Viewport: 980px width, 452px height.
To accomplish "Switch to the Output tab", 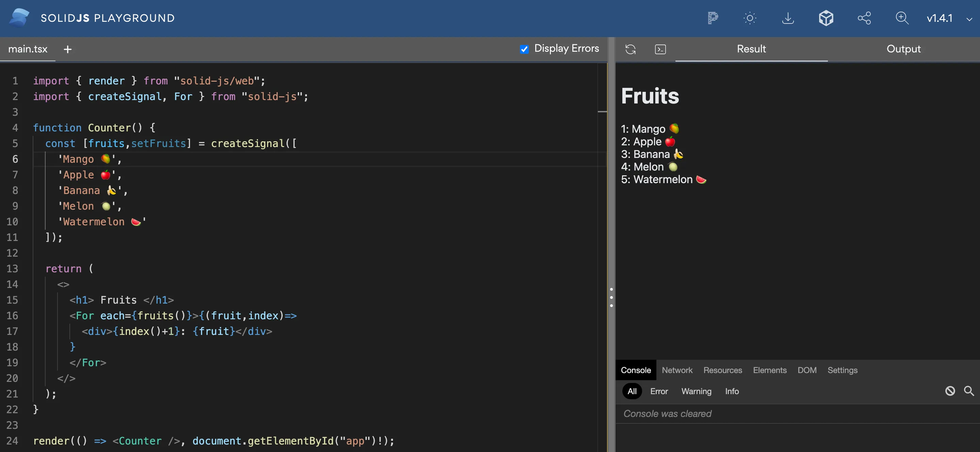I will 903,49.
